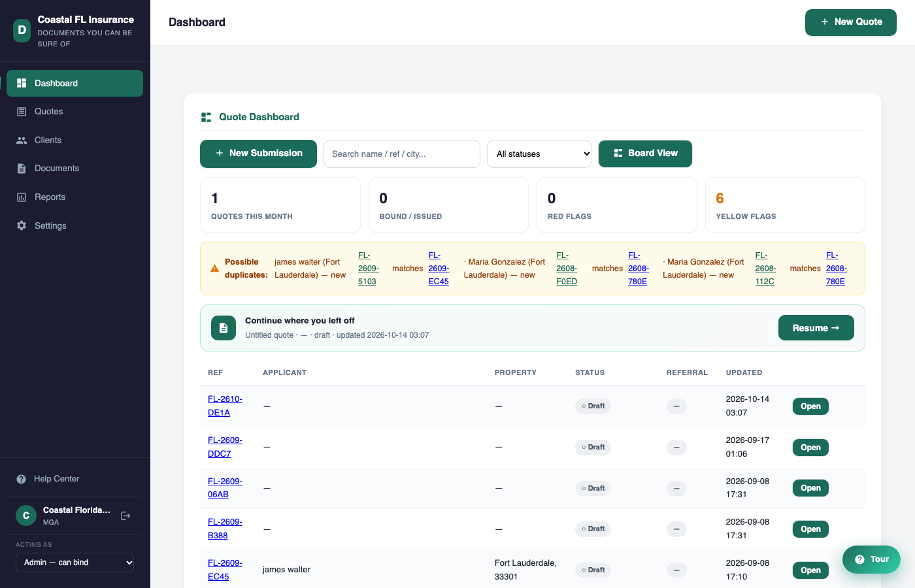Click the Dashboard grid icon in sidebar
Screen dimensions: 915x588
pyautogui.click(x=22, y=83)
